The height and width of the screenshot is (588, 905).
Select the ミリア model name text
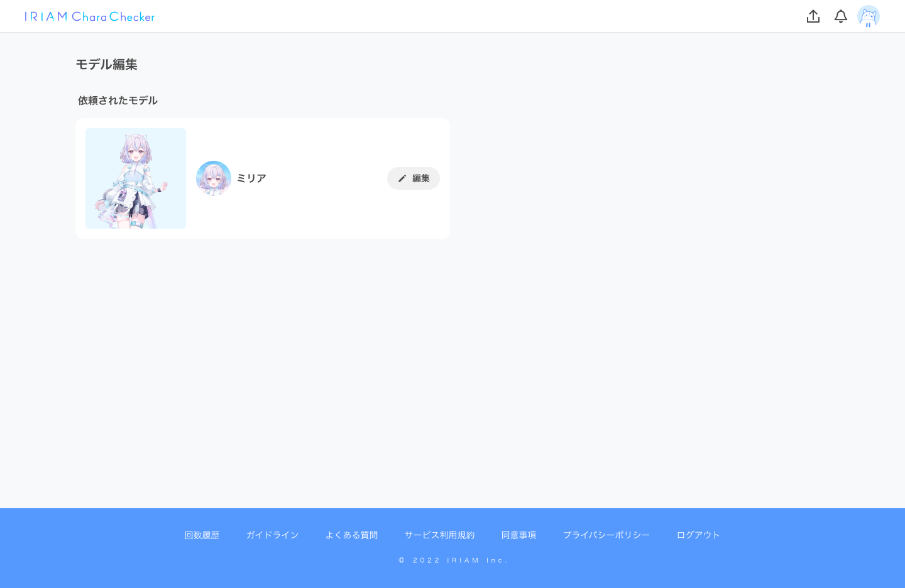[251, 178]
